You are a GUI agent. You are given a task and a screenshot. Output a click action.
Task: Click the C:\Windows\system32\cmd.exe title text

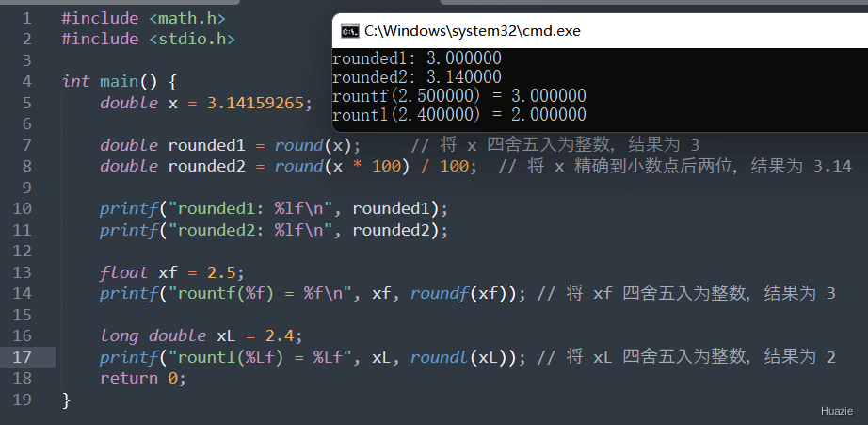point(473,31)
